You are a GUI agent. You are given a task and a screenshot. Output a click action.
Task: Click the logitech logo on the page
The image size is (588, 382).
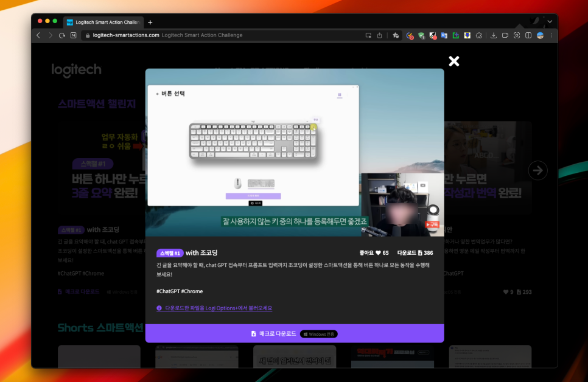click(76, 70)
